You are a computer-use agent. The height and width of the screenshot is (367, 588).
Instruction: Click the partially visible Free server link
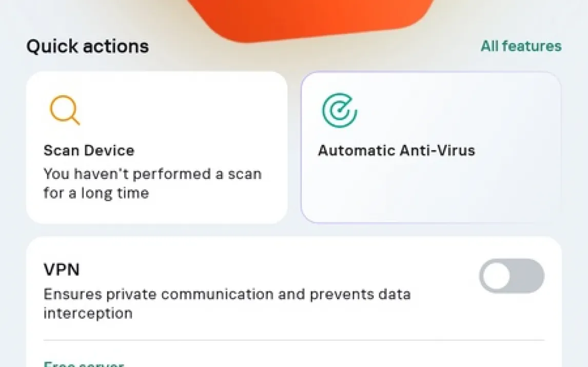tap(84, 363)
